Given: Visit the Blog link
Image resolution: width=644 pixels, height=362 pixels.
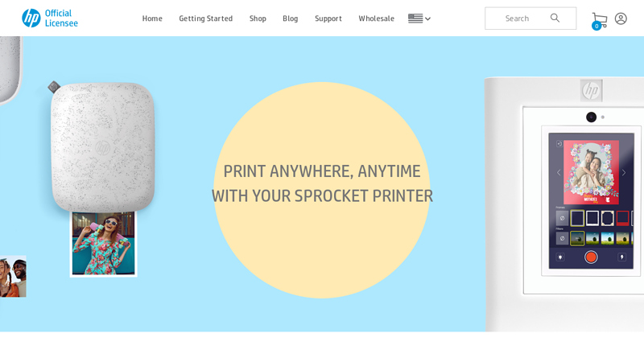Looking at the screenshot, I should pyautogui.click(x=290, y=19).
